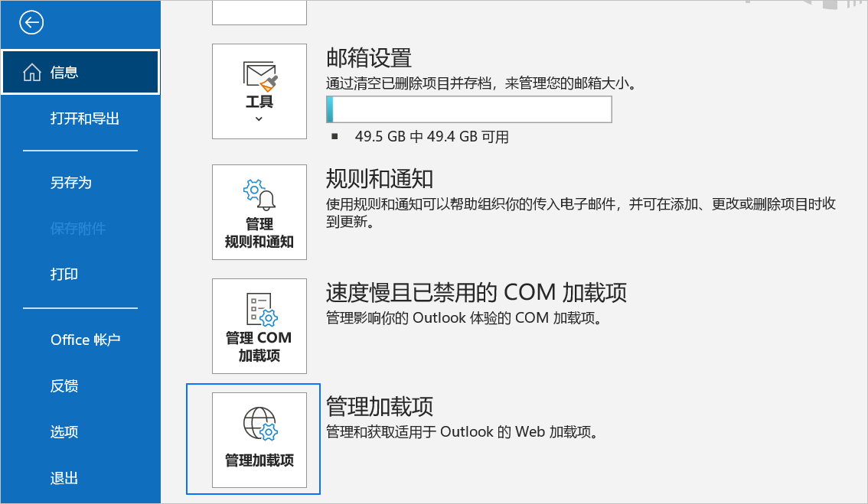This screenshot has height=504, width=868.
Task: Select 另存为 in the sidebar
Action: [x=71, y=183]
